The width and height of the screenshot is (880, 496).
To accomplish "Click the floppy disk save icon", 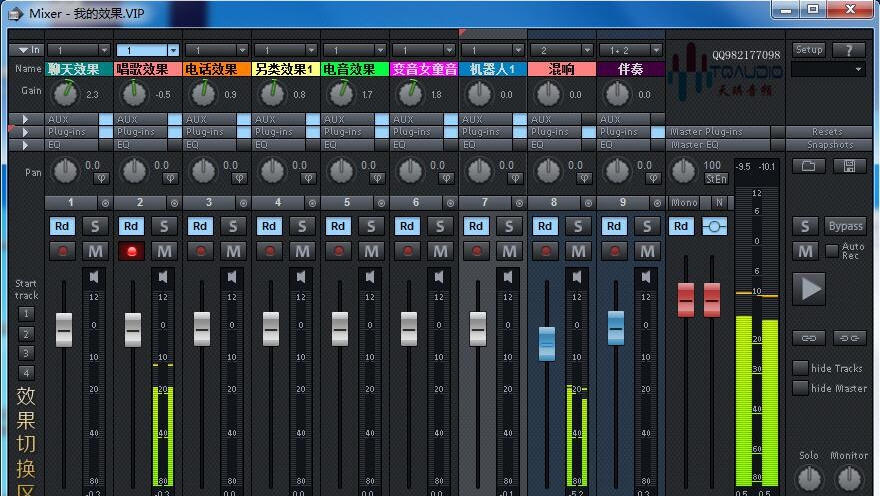I will pos(849,166).
